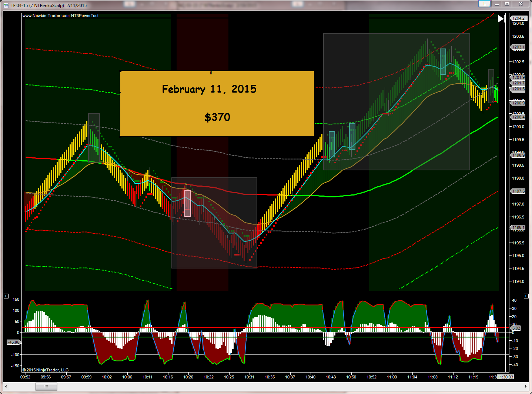
Task: Click the TF 03-15 window title text
Action: click(48, 5)
